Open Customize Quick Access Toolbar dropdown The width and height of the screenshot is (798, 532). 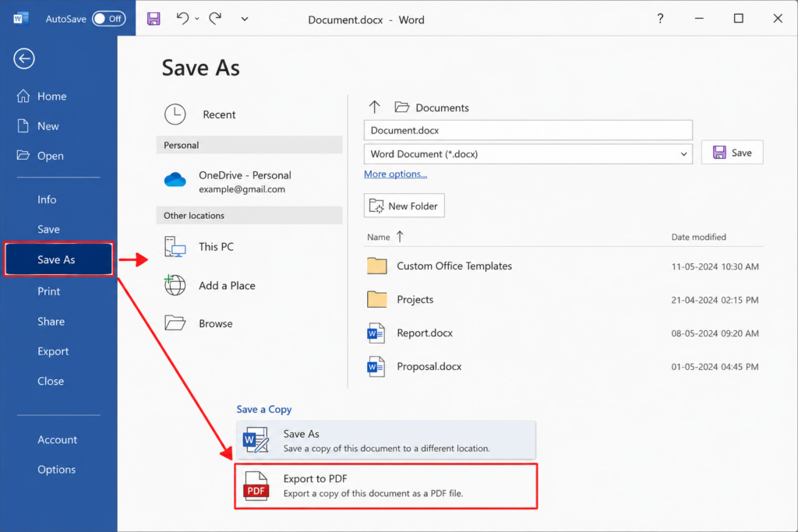(244, 19)
